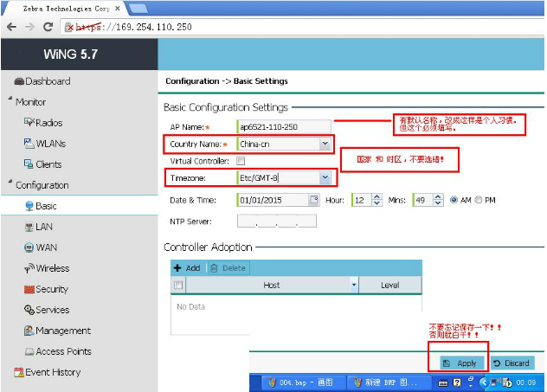The height and width of the screenshot is (392, 547).
Task: Open LAN configuration
Action: click(x=39, y=227)
